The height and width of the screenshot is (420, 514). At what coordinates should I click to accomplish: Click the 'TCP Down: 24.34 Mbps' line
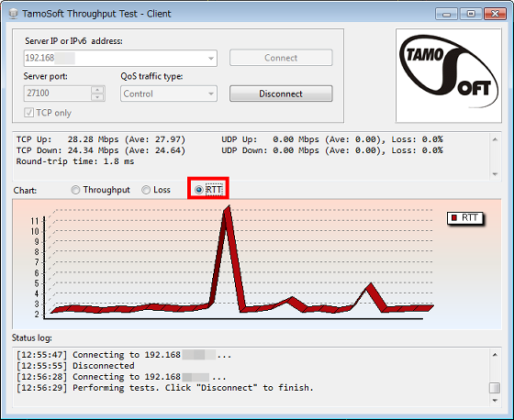101,150
